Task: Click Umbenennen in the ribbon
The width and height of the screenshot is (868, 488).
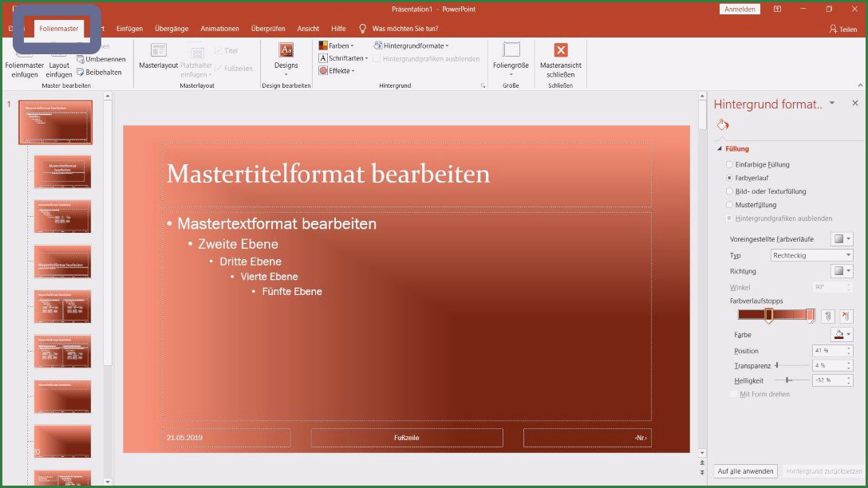Action: pyautogui.click(x=101, y=59)
